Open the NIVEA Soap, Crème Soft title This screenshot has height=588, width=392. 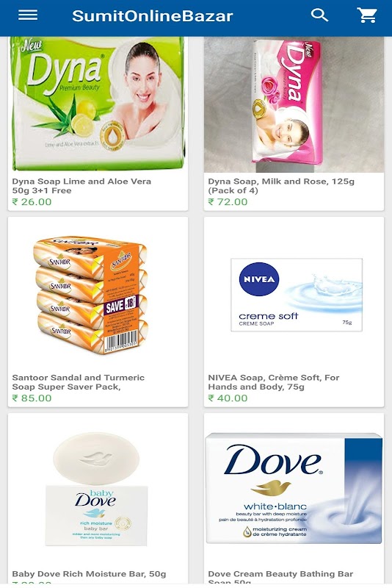pyautogui.click(x=274, y=382)
